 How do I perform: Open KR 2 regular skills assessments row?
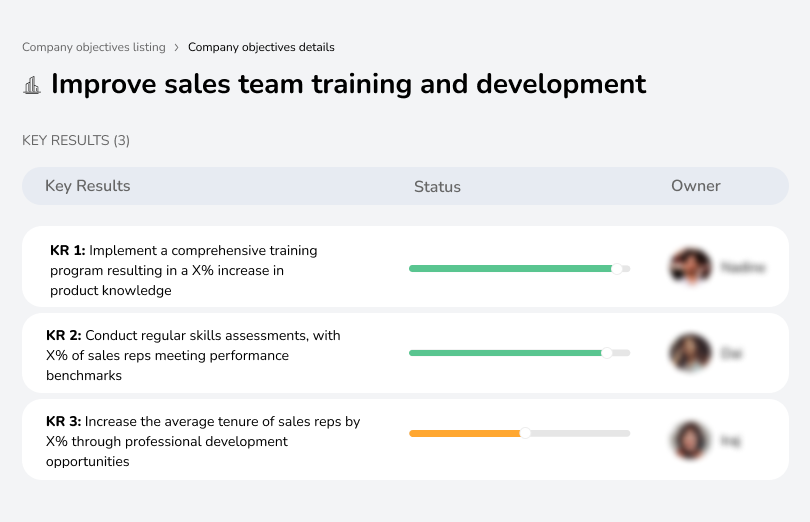(406, 353)
